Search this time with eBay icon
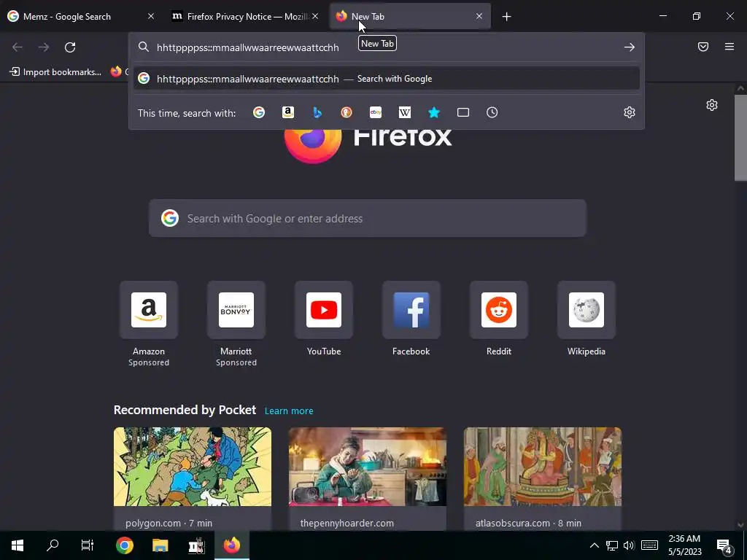Image resolution: width=747 pixels, height=560 pixels. (376, 112)
